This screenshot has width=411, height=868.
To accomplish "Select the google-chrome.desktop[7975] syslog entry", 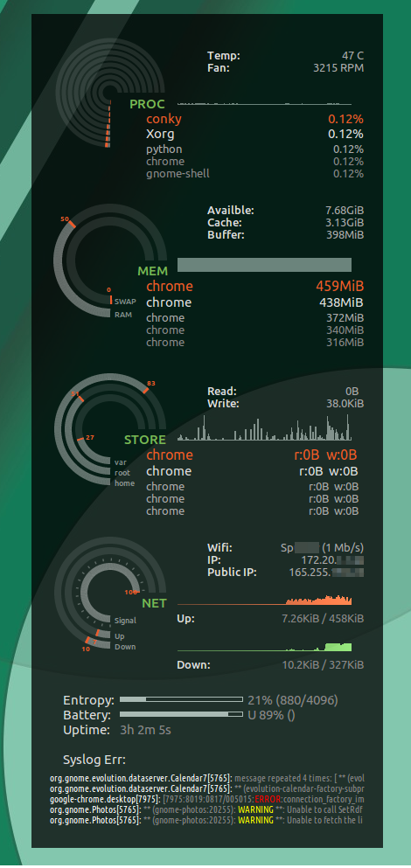I will click(x=207, y=799).
